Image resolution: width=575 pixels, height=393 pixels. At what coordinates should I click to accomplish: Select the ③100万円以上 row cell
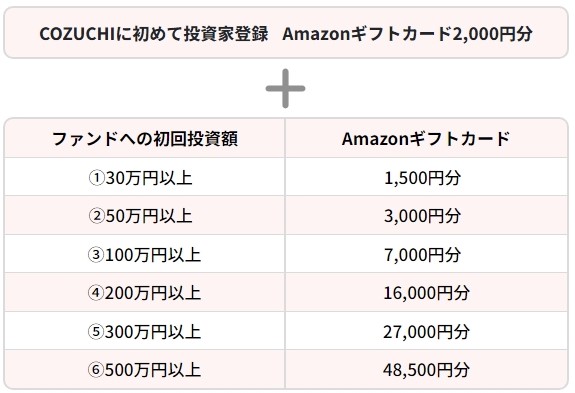(x=145, y=254)
